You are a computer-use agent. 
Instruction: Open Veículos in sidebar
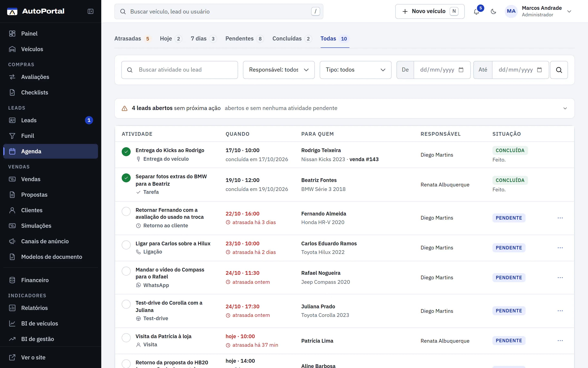(x=51, y=49)
